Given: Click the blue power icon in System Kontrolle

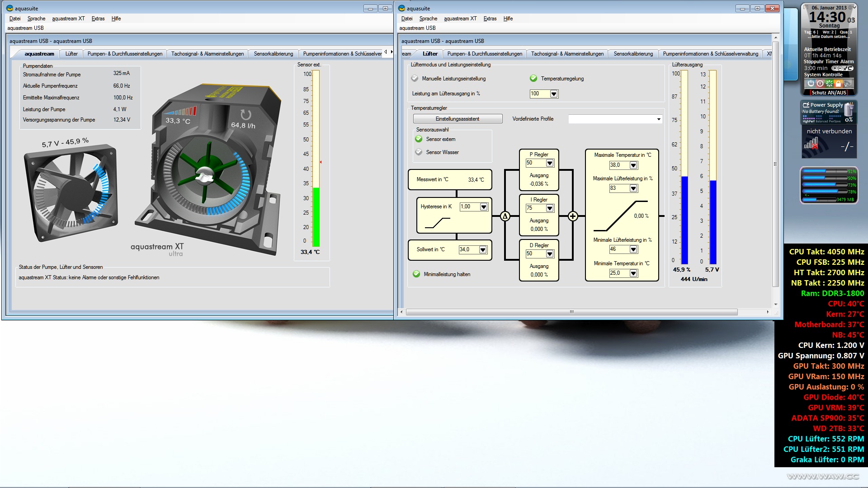Looking at the screenshot, I should click(x=811, y=84).
